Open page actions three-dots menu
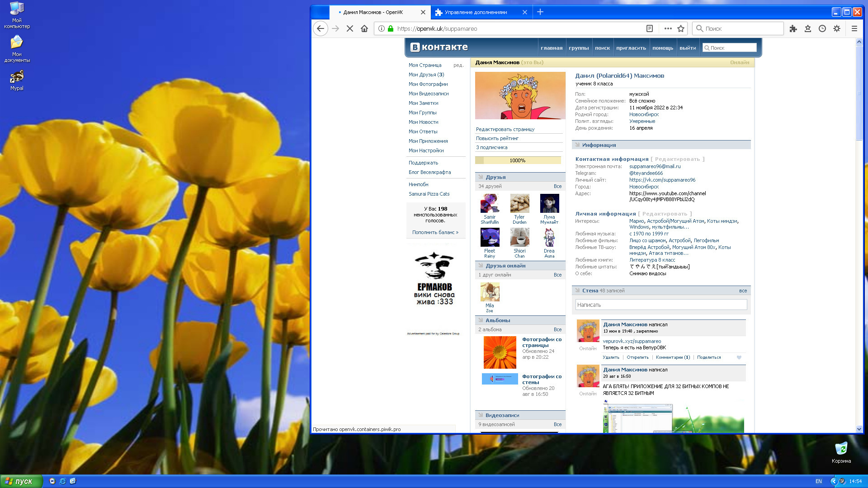This screenshot has width=868, height=488. click(x=668, y=28)
